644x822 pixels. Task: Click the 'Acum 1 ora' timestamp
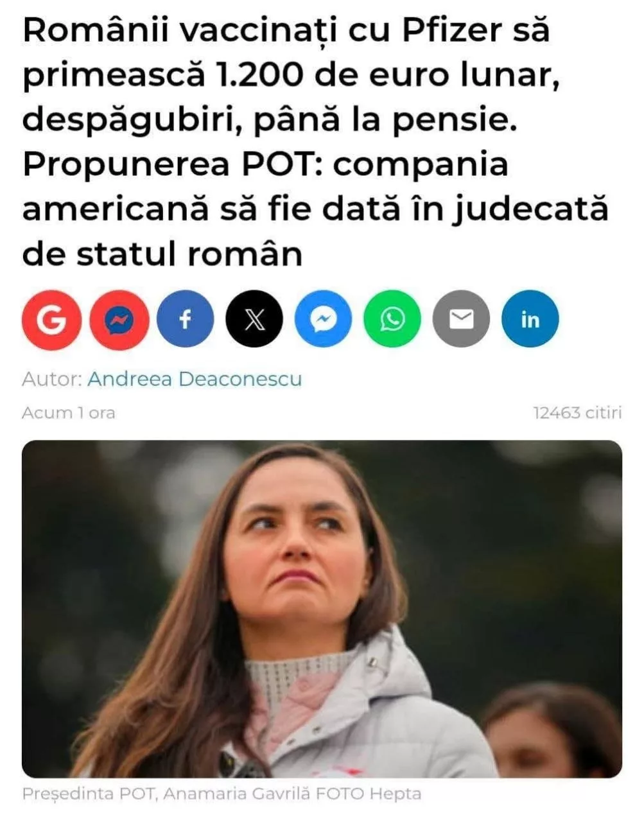69,412
